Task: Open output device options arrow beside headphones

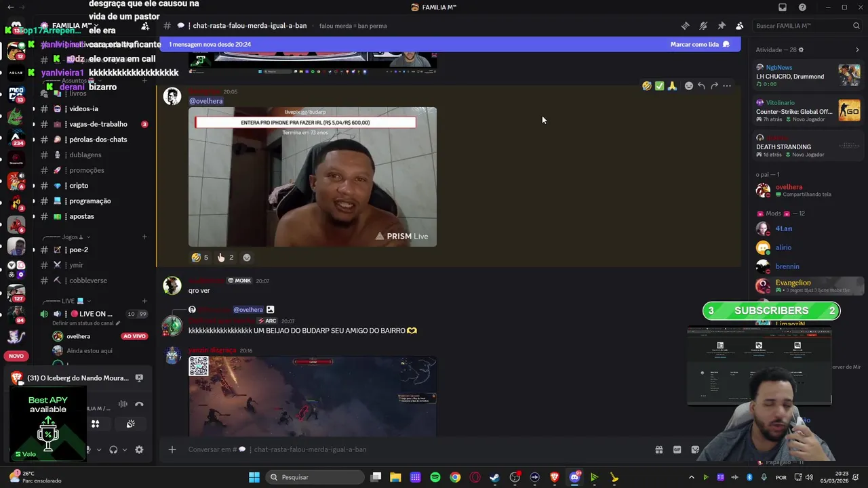Action: click(124, 449)
